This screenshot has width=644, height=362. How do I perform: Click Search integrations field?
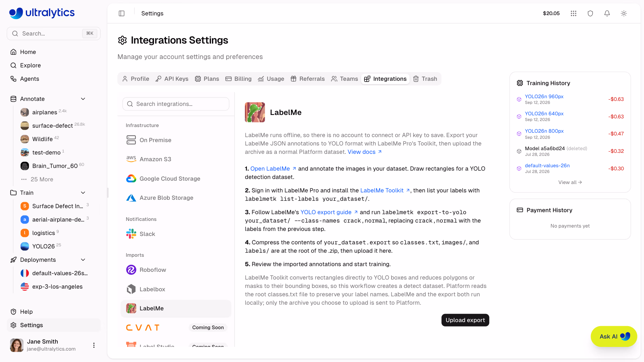pos(176,104)
